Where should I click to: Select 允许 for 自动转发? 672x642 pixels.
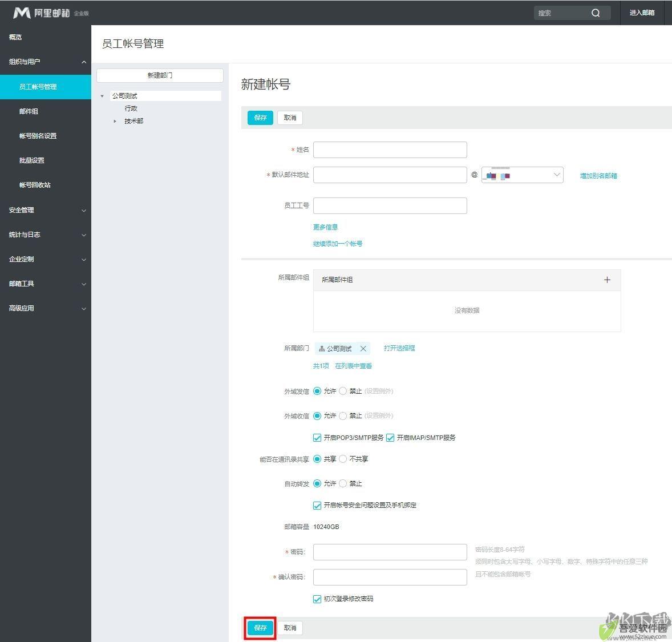pos(317,483)
